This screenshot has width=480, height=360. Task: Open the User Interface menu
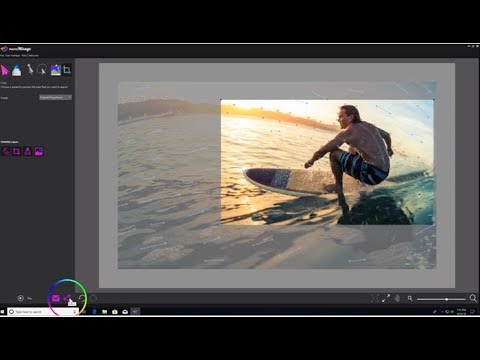13,56
